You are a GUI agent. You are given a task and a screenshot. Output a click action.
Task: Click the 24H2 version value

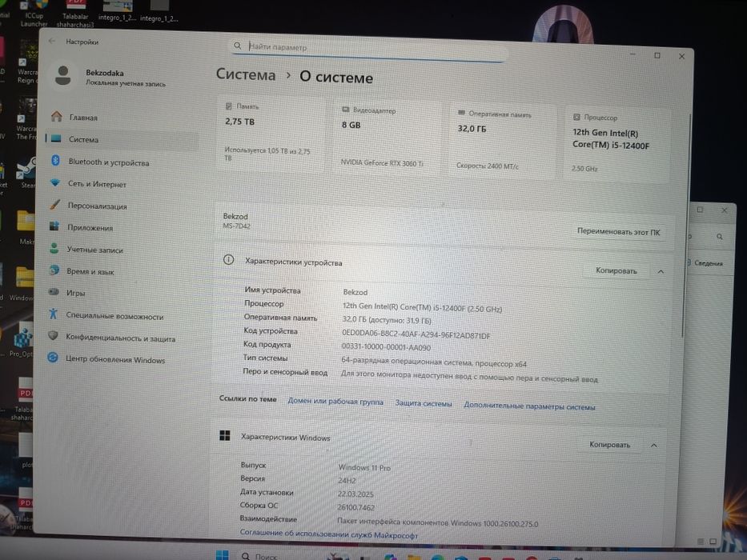[x=347, y=481]
